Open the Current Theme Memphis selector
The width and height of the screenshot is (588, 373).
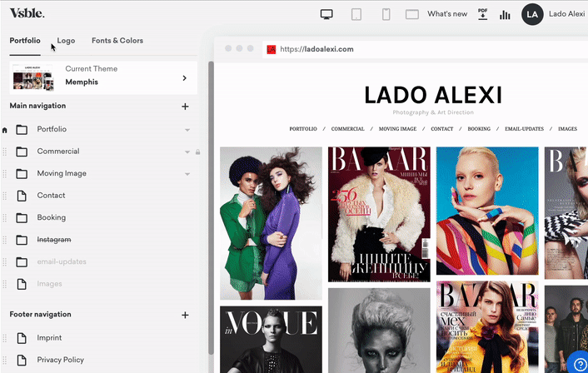(103, 77)
